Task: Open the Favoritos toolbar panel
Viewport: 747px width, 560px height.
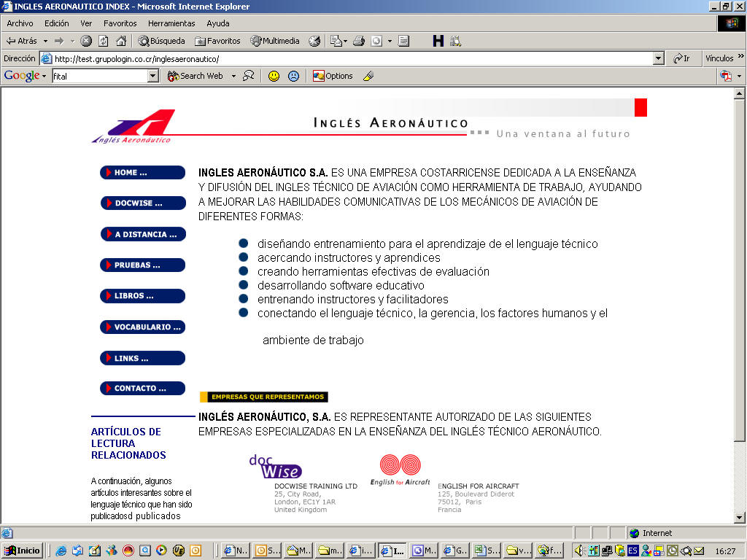Action: (x=217, y=41)
